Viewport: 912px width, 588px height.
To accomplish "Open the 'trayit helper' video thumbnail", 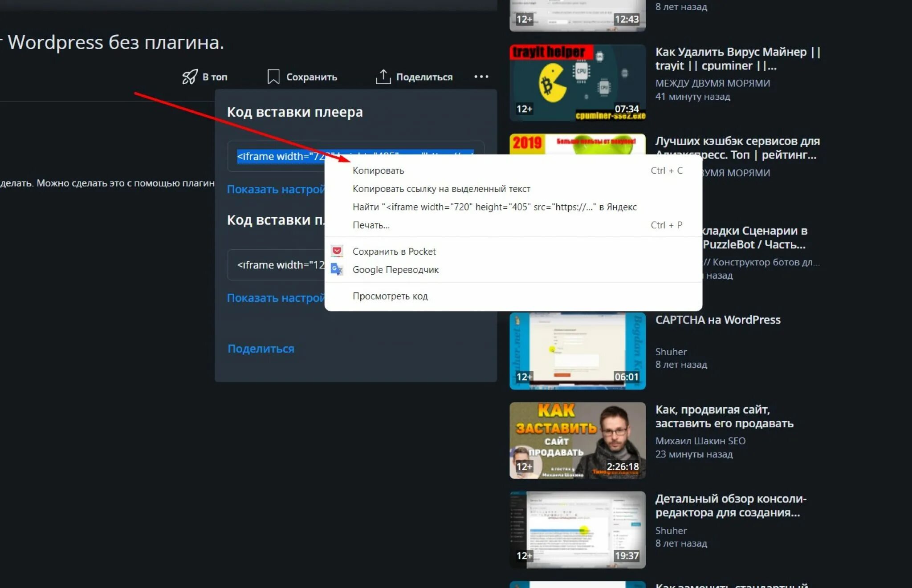I will (x=577, y=83).
